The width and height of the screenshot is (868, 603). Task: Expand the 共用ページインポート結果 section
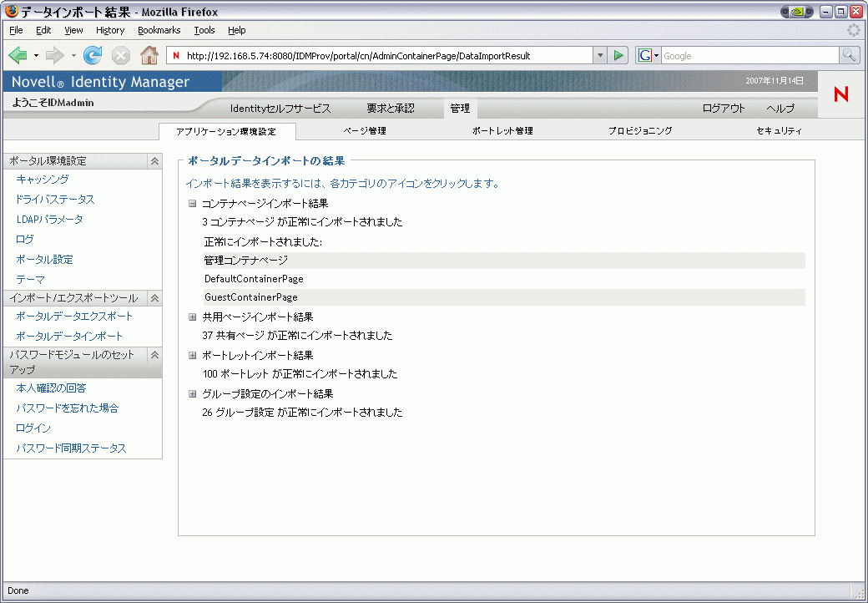[x=192, y=317]
